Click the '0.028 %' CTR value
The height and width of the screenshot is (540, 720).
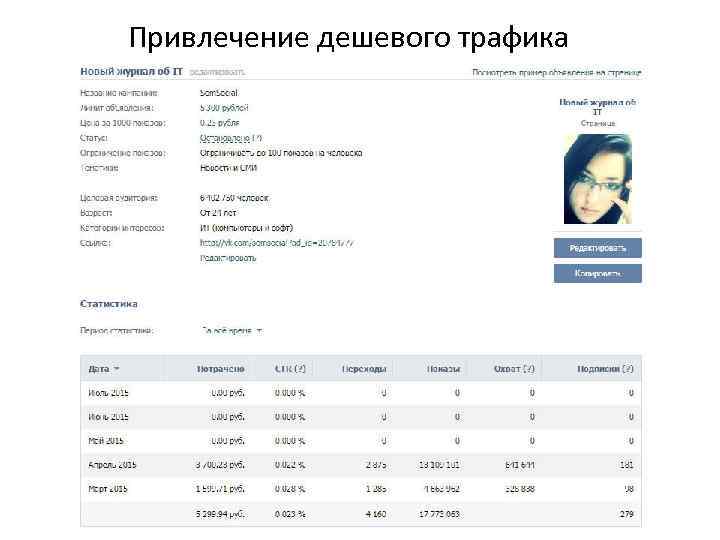pyautogui.click(x=290, y=489)
